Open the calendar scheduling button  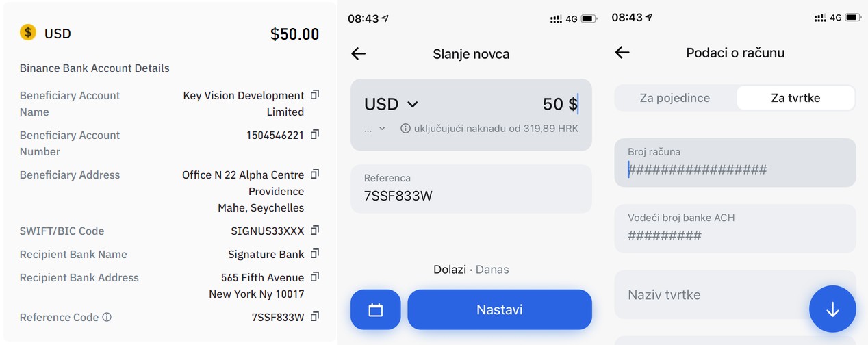pos(375,309)
